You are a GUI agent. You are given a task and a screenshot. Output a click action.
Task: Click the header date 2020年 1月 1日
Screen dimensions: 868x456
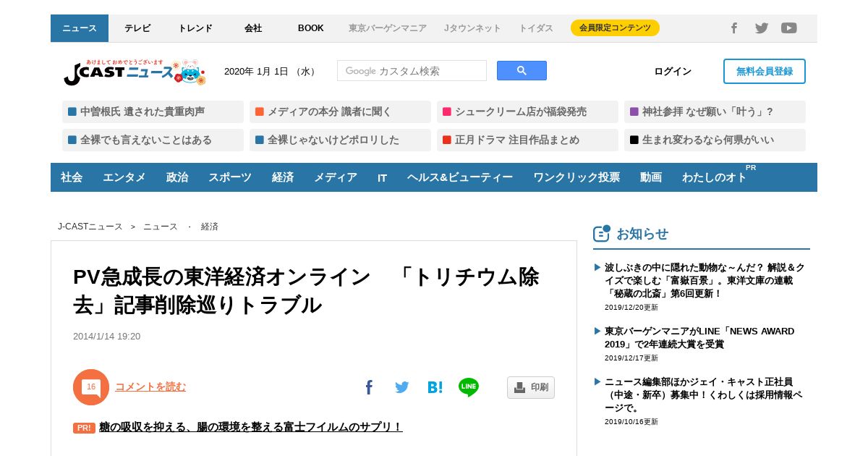[271, 72]
